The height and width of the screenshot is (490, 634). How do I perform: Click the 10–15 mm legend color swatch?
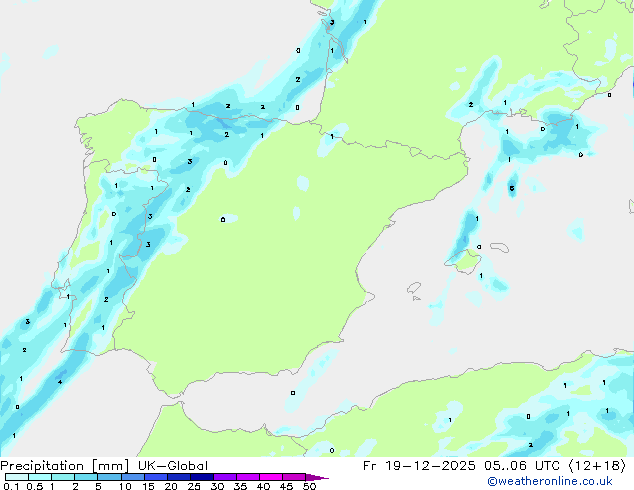(133, 477)
